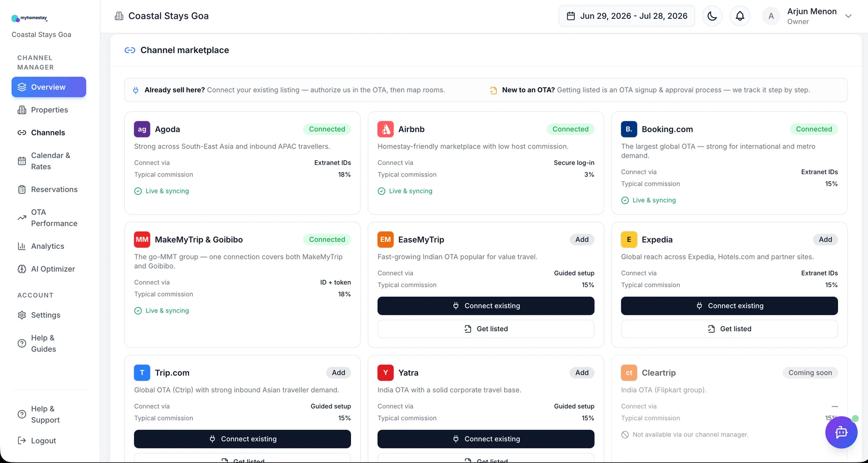Connect existing Trip.com listing
868x463 pixels.
243,439
